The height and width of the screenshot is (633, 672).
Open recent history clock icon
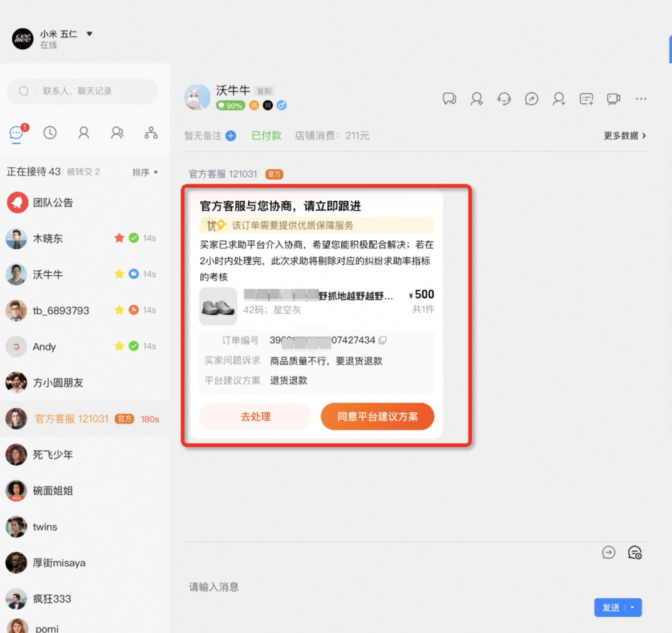(50, 133)
